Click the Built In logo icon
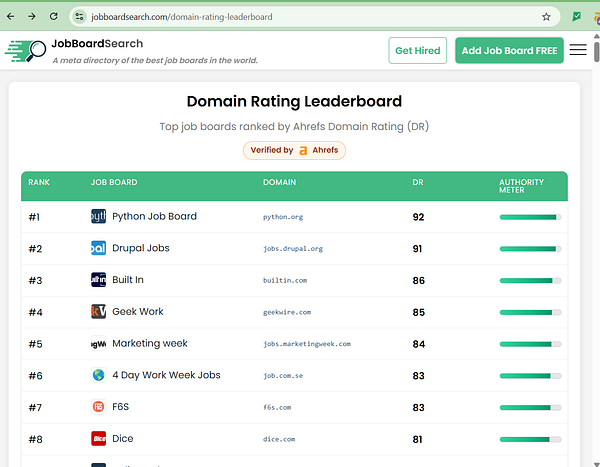The image size is (600, 467). tap(98, 280)
